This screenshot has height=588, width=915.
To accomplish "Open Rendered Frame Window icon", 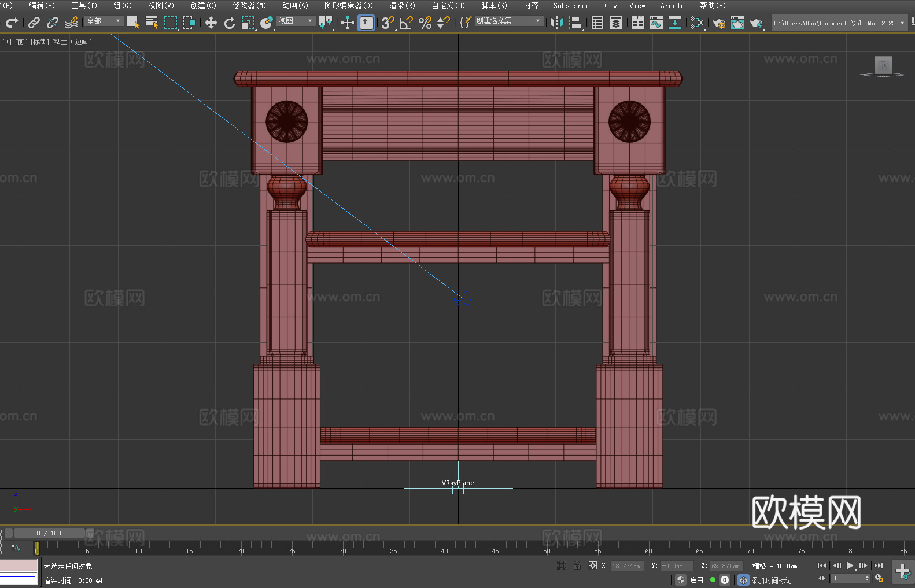I will tap(737, 23).
